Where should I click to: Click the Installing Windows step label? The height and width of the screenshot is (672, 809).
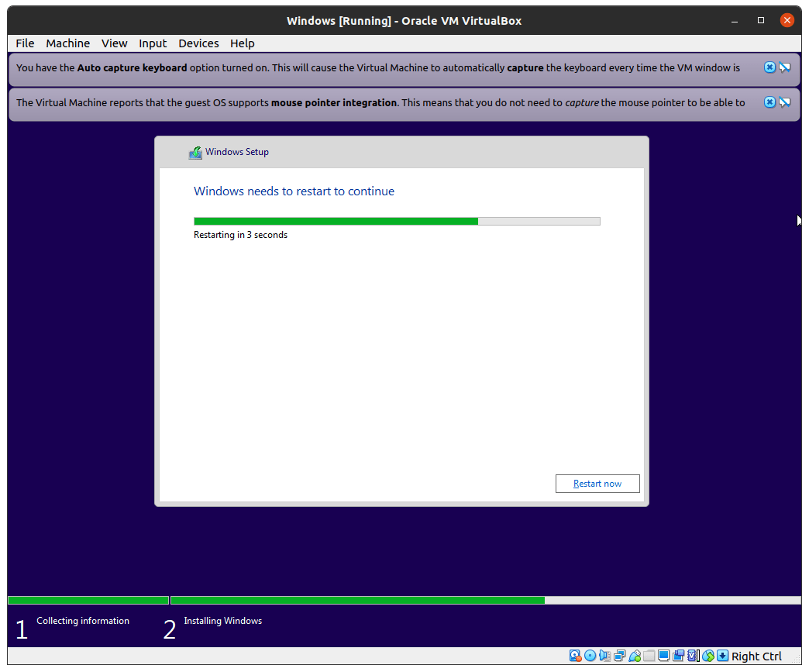[223, 621]
